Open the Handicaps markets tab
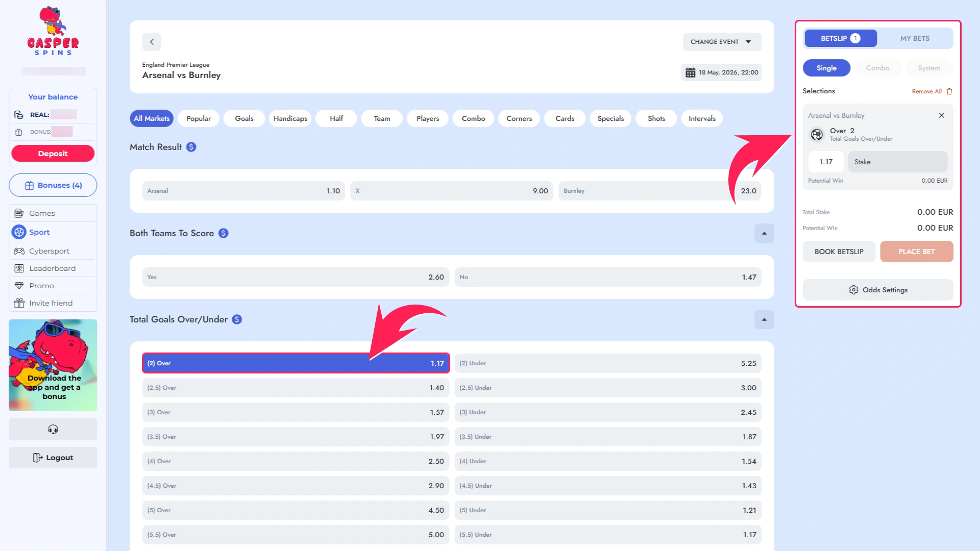Screen dimensions: 980x551 click(x=290, y=118)
